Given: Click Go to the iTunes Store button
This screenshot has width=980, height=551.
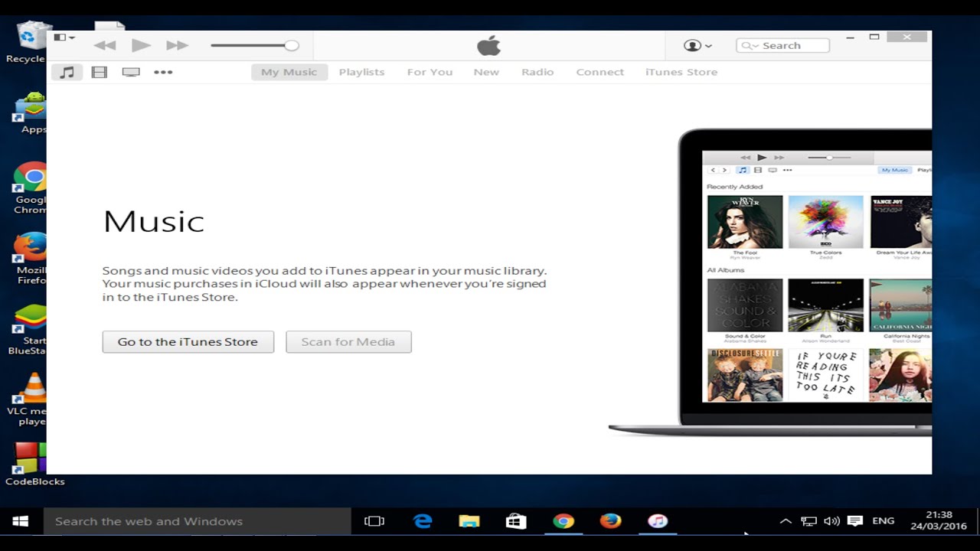Looking at the screenshot, I should tap(188, 341).
